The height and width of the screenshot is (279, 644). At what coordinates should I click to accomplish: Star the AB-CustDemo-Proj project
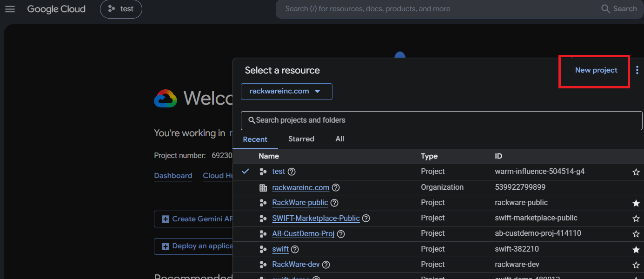pyautogui.click(x=636, y=234)
